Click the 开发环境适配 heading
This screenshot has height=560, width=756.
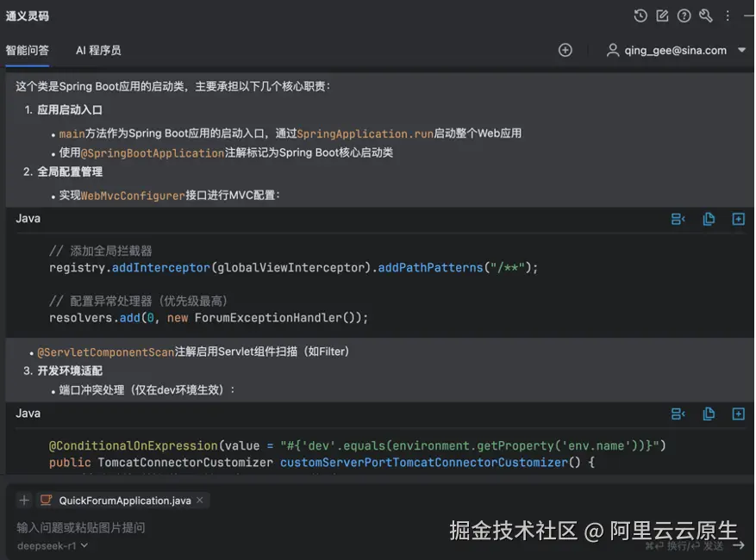tap(70, 370)
